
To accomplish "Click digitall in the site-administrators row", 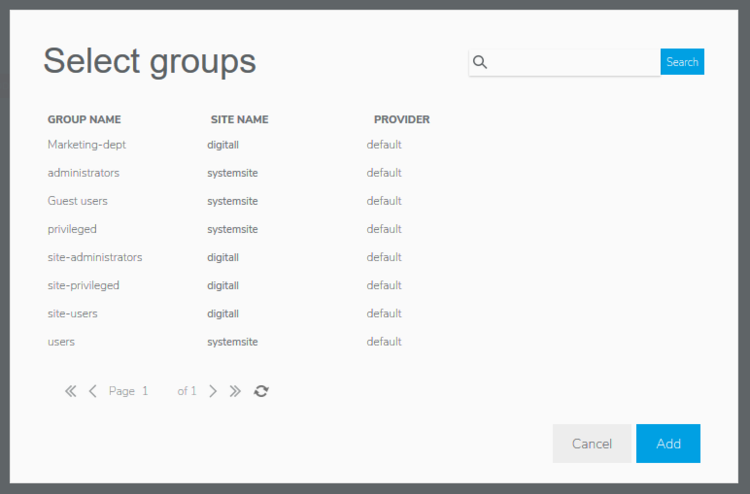I will click(223, 258).
